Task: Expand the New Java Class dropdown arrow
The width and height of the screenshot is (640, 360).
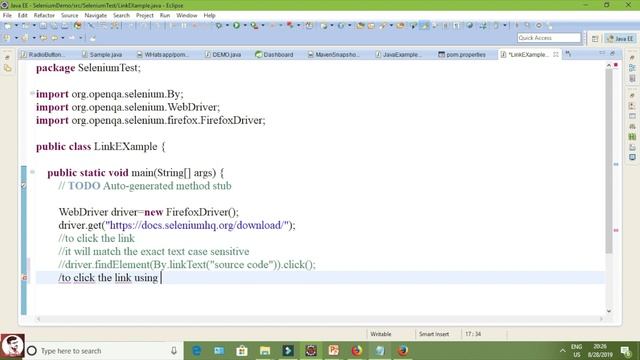Action: 350,26
